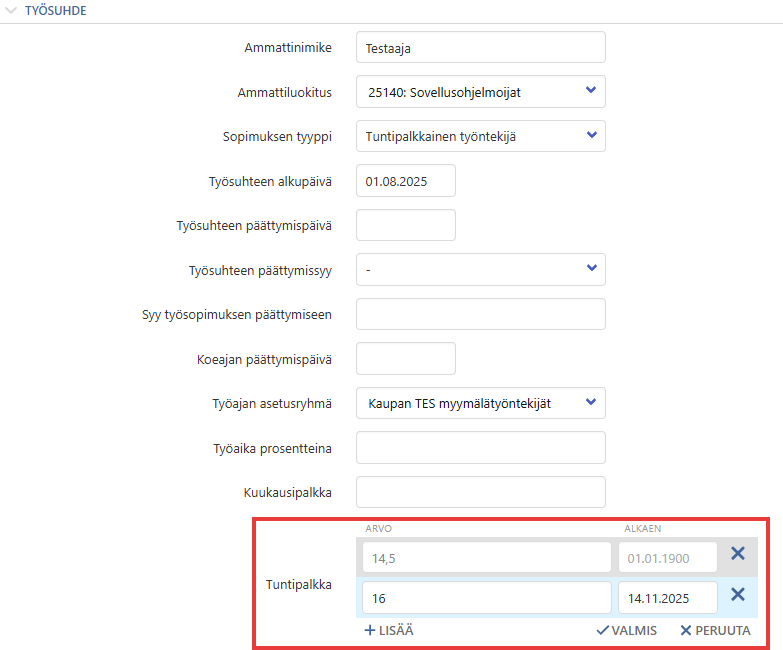This screenshot has height=650, width=783.
Task: Open the Sopimuksen tyyppi dropdown
Action: point(480,135)
